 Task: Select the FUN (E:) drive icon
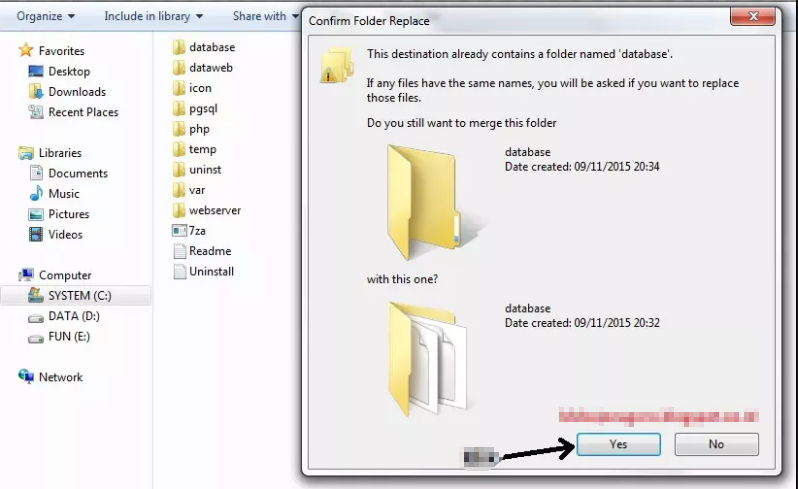point(36,338)
